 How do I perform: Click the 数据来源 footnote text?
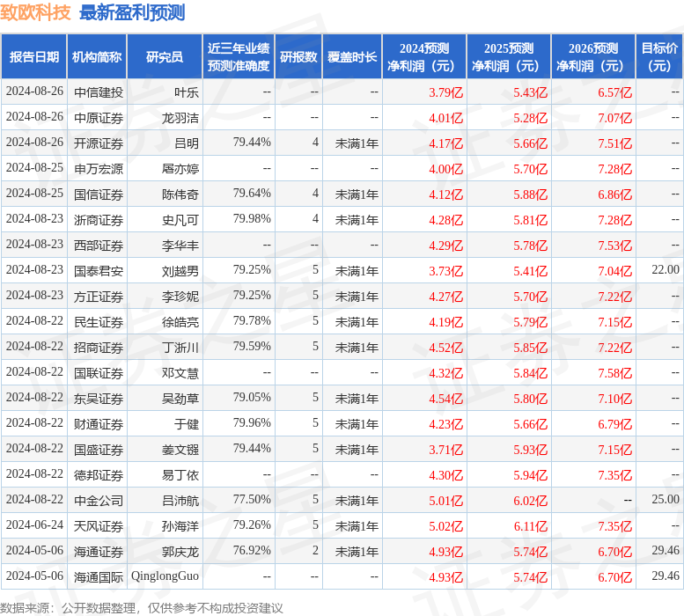(142, 608)
